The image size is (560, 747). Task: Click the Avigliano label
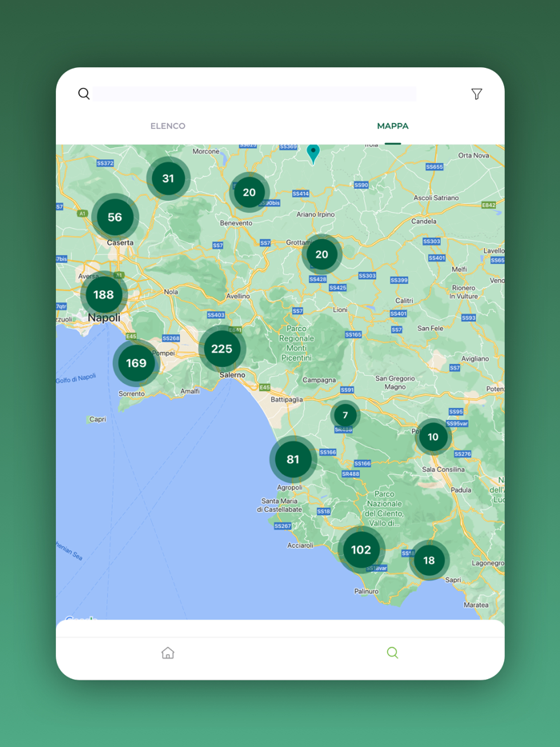coord(474,358)
